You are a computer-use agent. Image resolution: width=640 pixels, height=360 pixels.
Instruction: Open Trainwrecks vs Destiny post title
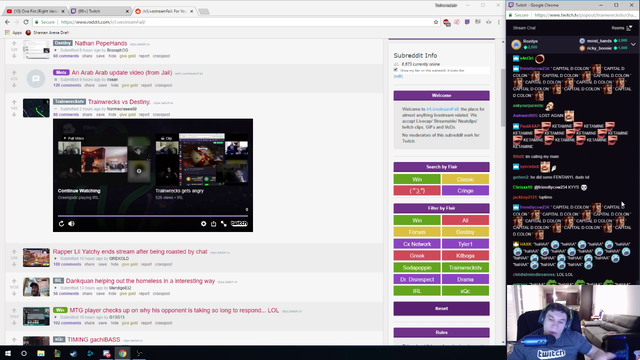point(119,102)
